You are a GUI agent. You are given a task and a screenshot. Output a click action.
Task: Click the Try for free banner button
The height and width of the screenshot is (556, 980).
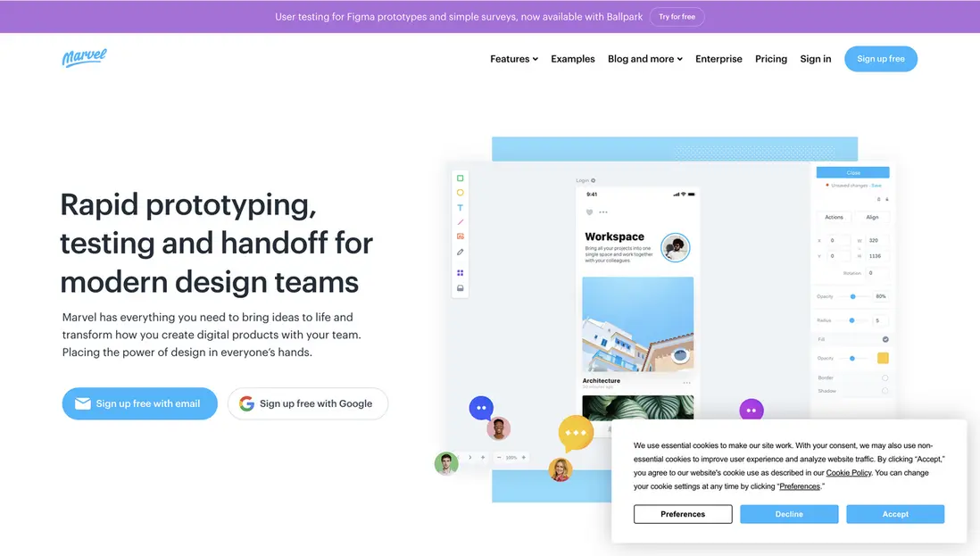[677, 17]
